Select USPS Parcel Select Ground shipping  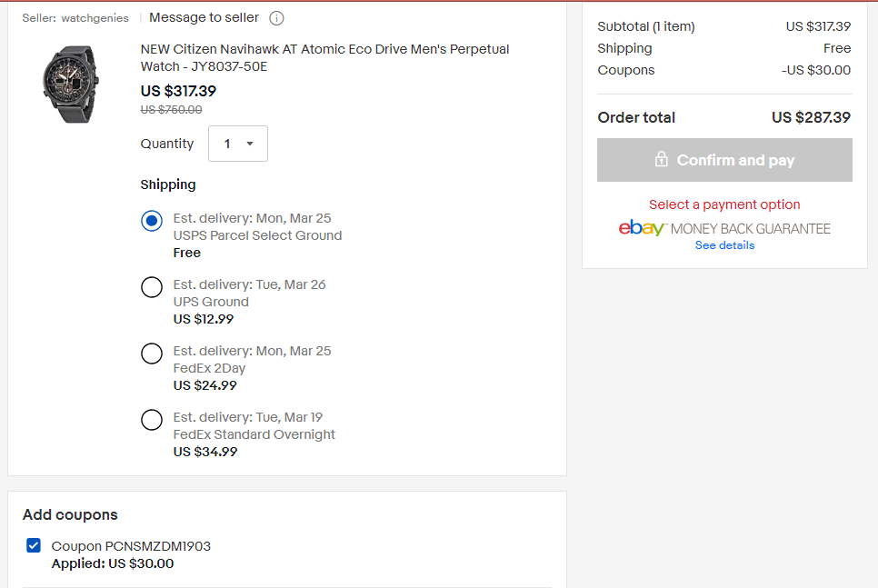152,221
